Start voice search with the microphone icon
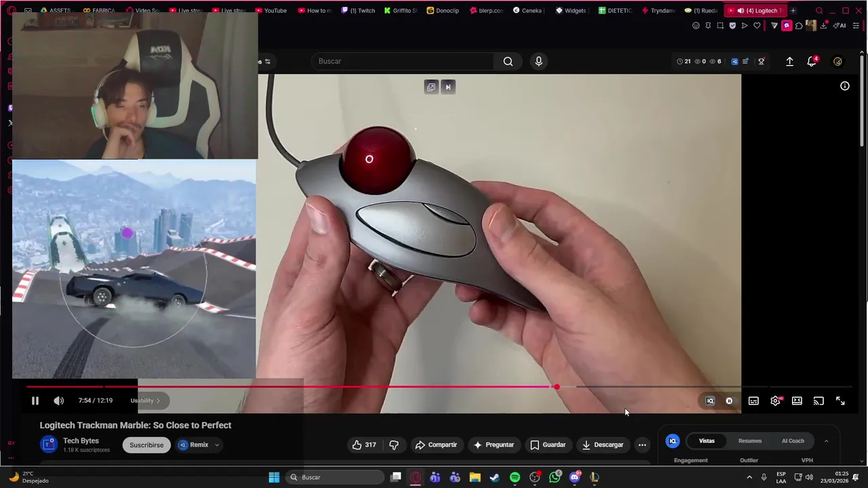Screen dimensions: 868x488 click(538, 61)
